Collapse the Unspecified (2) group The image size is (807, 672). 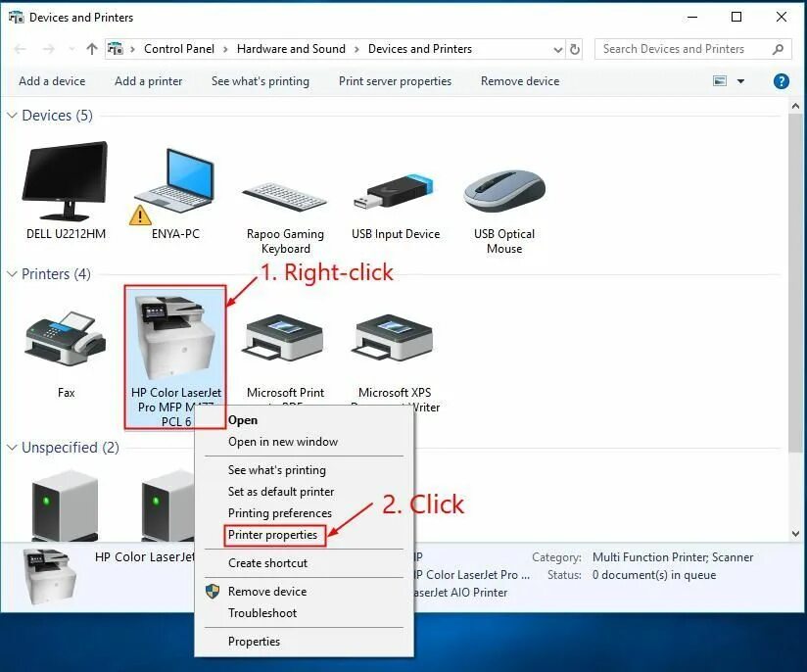[12, 448]
